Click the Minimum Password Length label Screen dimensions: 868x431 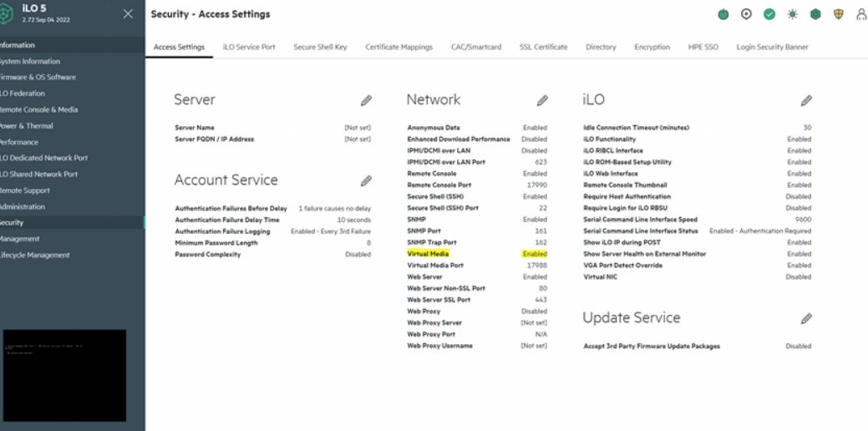coord(216,243)
